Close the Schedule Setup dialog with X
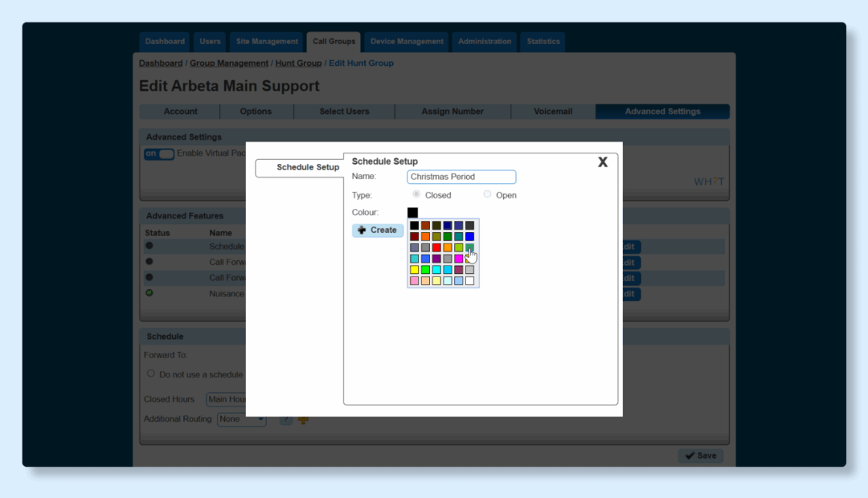This screenshot has height=498, width=868. [x=602, y=161]
